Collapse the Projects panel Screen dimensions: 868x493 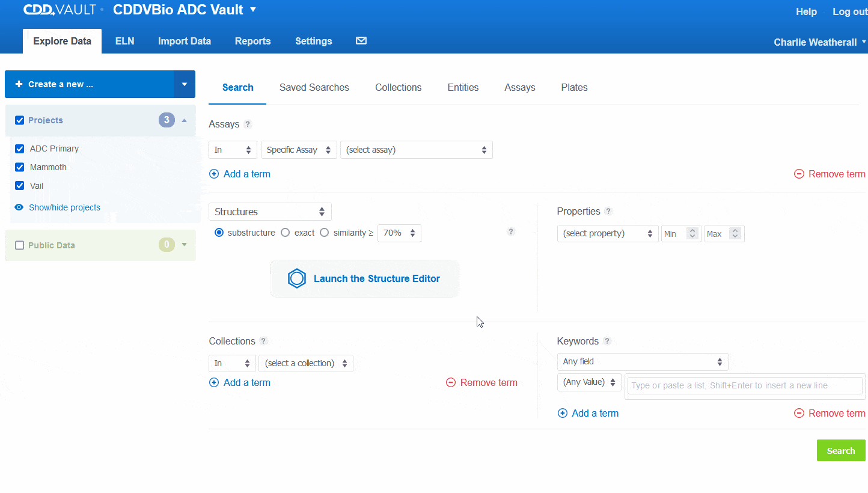pyautogui.click(x=185, y=120)
